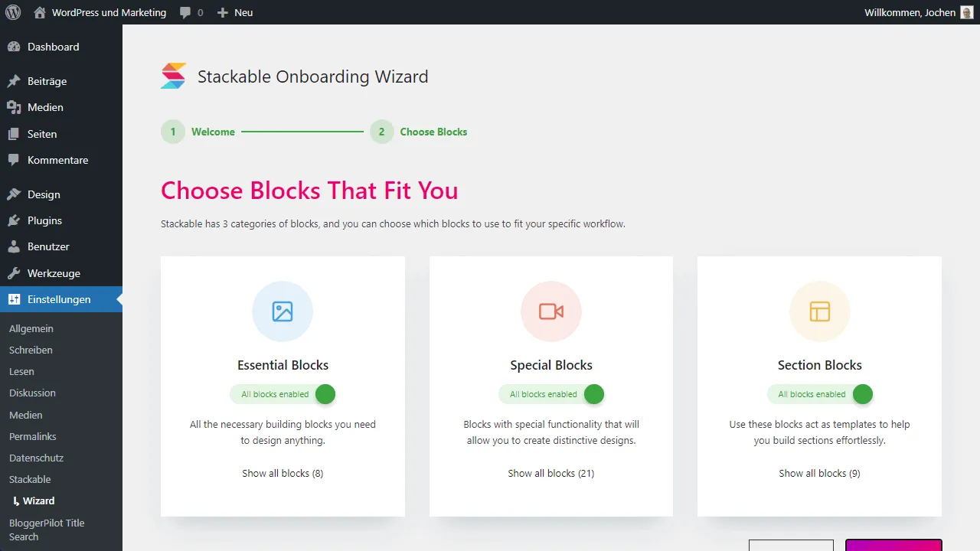Go to wizard step 1 Welcome

[198, 132]
